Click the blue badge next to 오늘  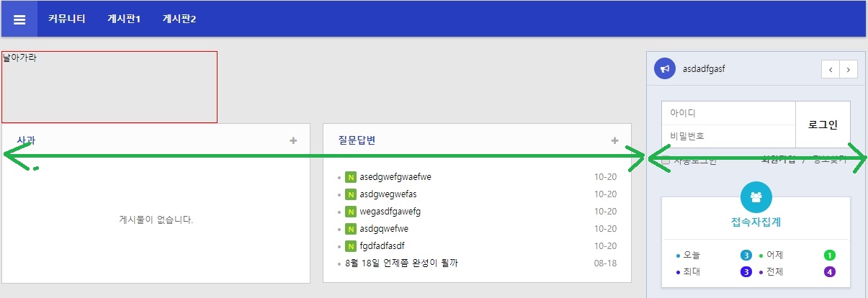click(746, 256)
